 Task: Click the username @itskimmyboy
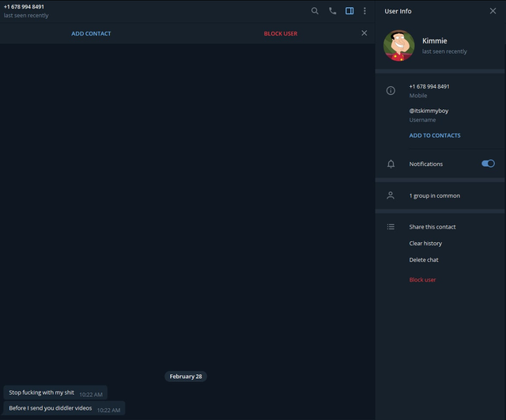point(429,111)
